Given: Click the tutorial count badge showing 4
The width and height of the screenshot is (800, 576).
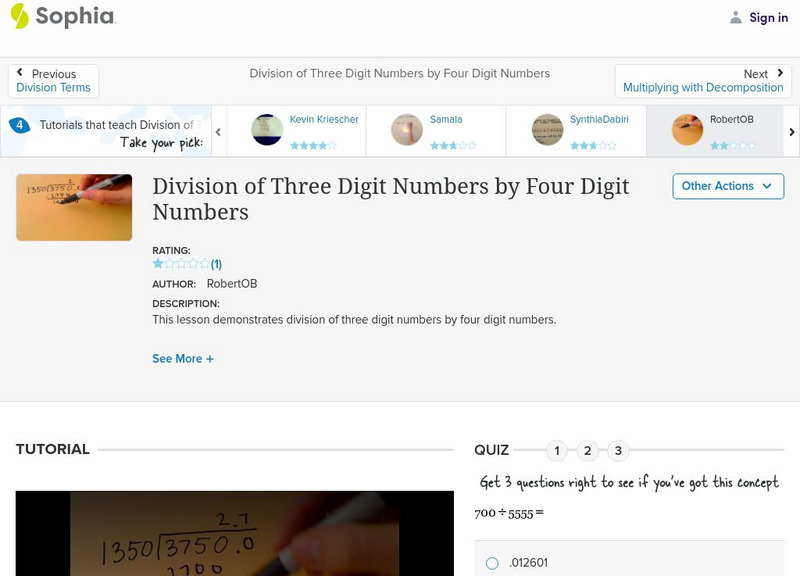Looking at the screenshot, I should 18,124.
